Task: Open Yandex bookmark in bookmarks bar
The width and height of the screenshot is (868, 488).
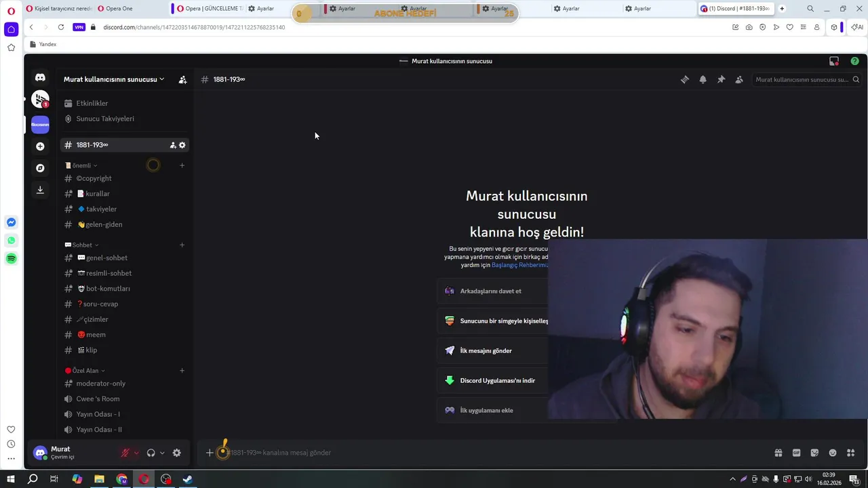Action: coord(43,44)
